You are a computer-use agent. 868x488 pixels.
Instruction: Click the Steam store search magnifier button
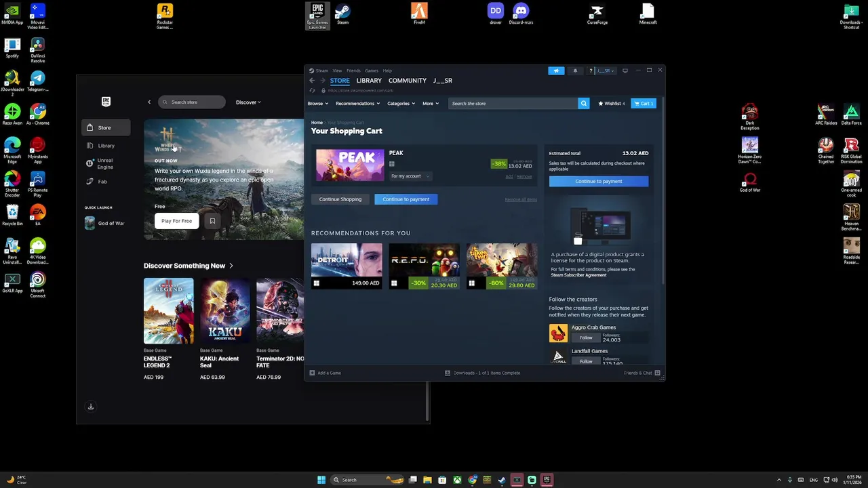pyautogui.click(x=583, y=104)
